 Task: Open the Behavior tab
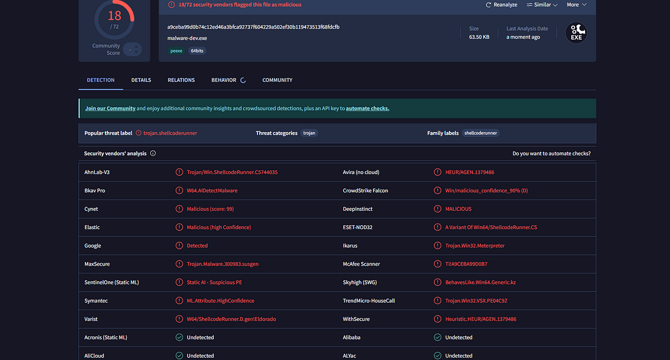(223, 80)
